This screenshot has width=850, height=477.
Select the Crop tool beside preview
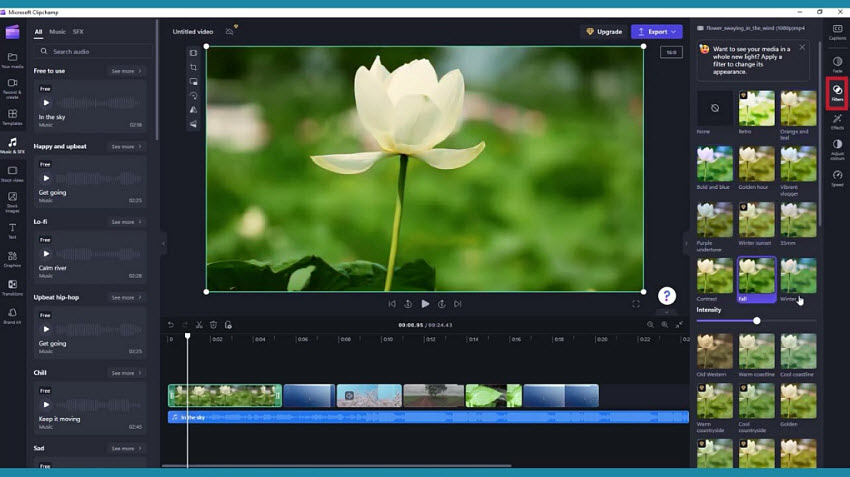tap(194, 67)
